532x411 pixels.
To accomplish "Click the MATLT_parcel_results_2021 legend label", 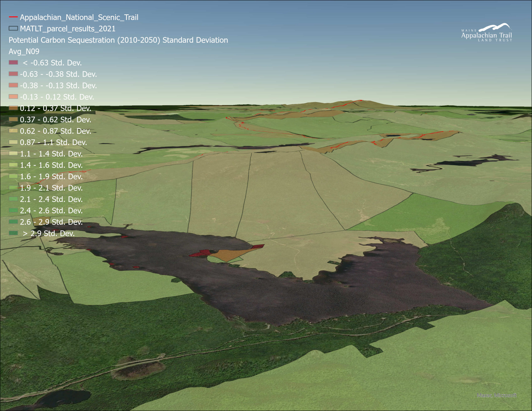I will [x=68, y=29].
